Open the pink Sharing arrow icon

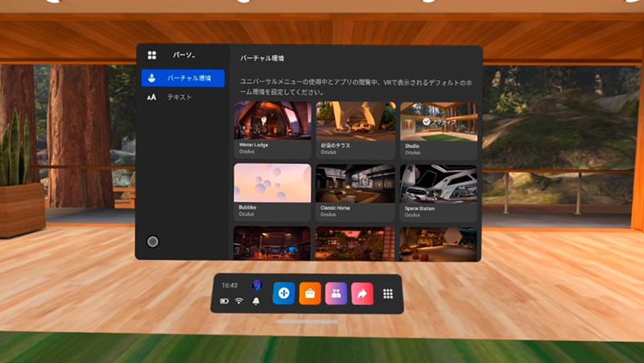pyautogui.click(x=362, y=293)
